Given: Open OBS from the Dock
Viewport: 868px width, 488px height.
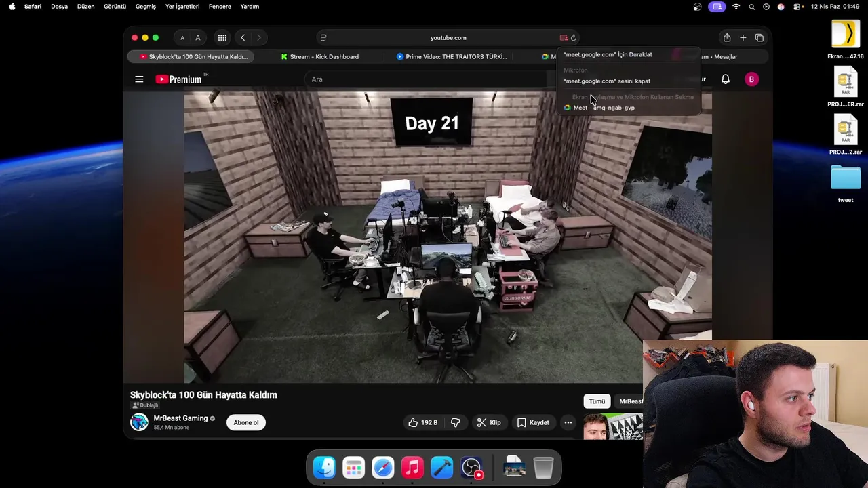Looking at the screenshot, I should [x=471, y=467].
